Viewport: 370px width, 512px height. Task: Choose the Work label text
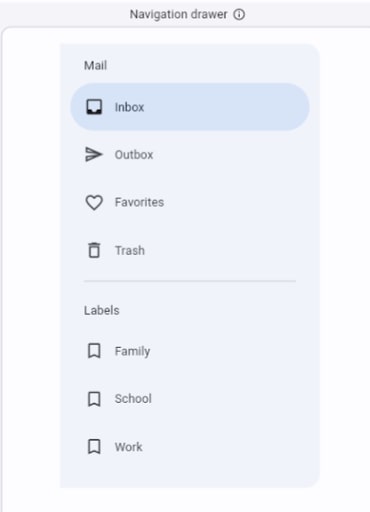click(x=129, y=447)
